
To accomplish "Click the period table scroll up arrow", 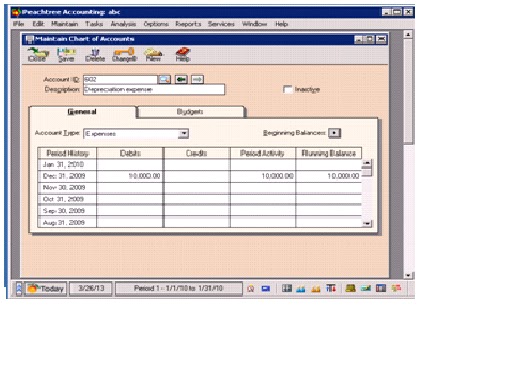I will [x=367, y=163].
